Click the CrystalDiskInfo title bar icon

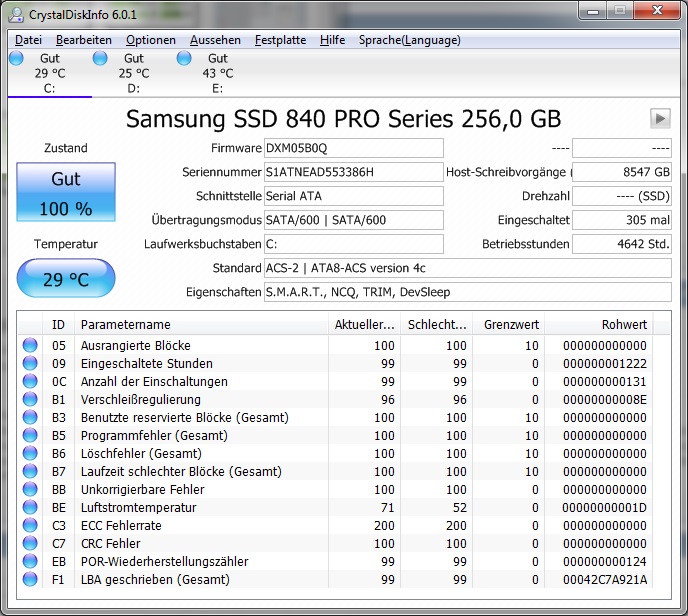coord(16,14)
